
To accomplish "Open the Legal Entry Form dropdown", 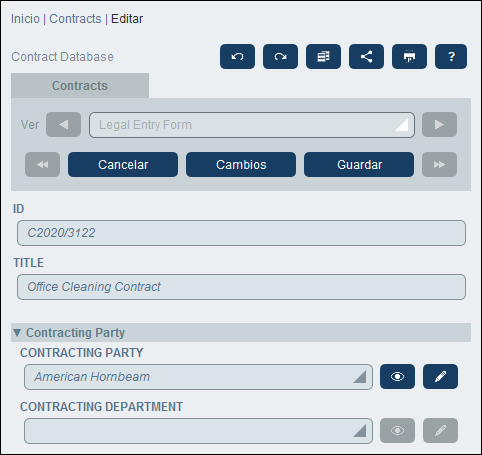I will (x=252, y=125).
